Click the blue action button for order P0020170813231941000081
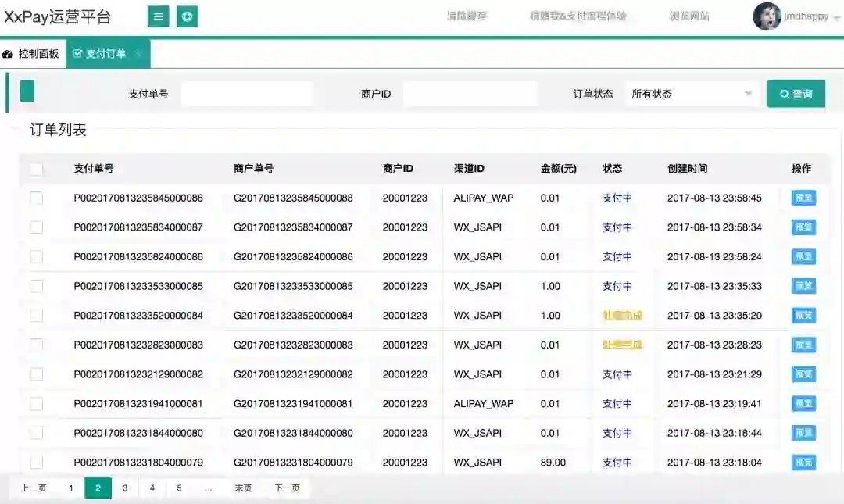844x504 pixels. point(803,404)
